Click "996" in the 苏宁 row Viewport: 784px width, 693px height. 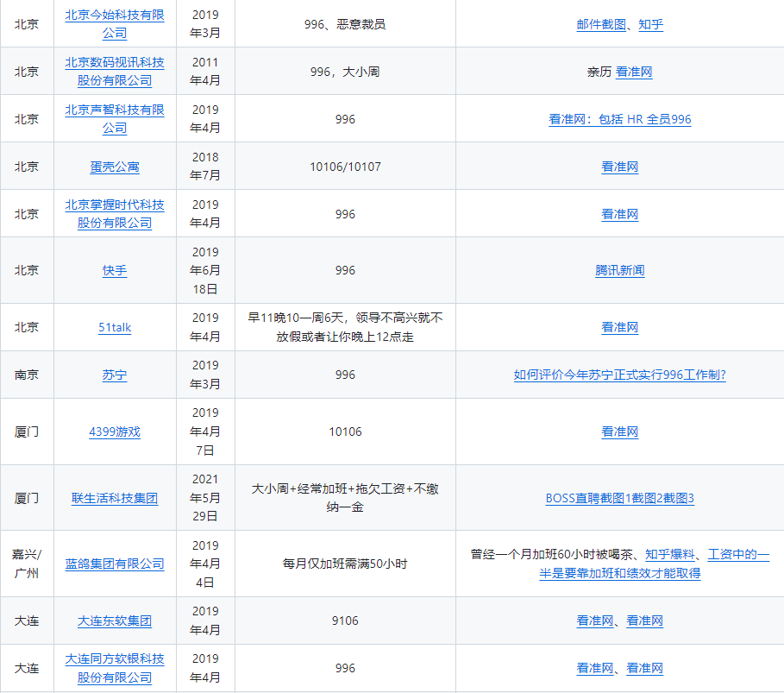(x=345, y=375)
